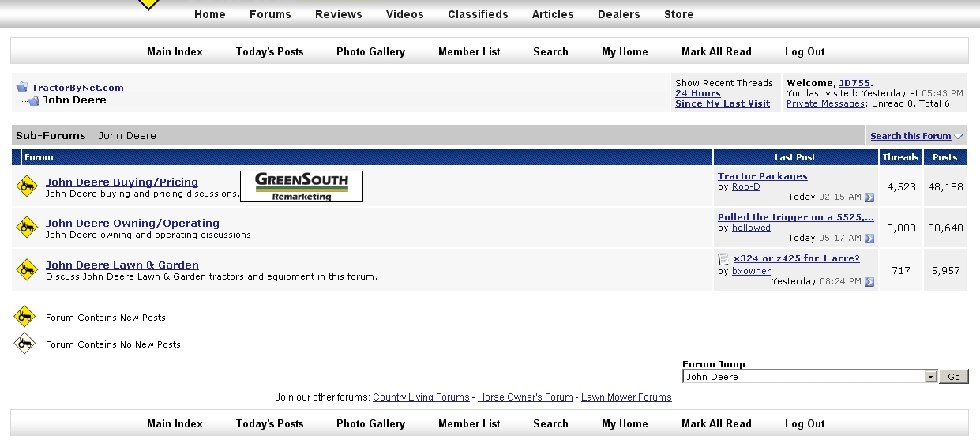Click the 4,523 threads count cell

click(x=901, y=186)
